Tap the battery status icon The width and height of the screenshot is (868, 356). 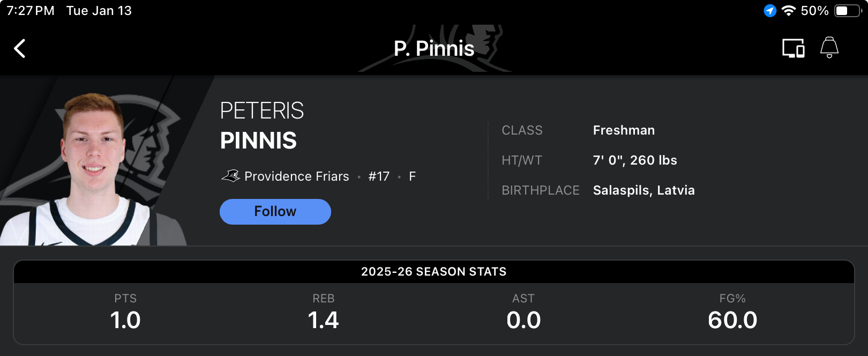point(847,11)
